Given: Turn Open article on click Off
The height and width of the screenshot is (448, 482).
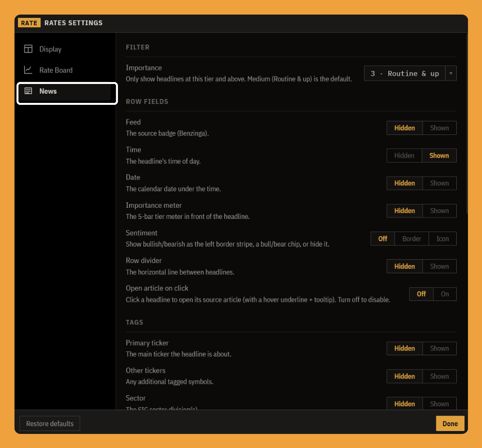Looking at the screenshot, I should [x=421, y=294].
